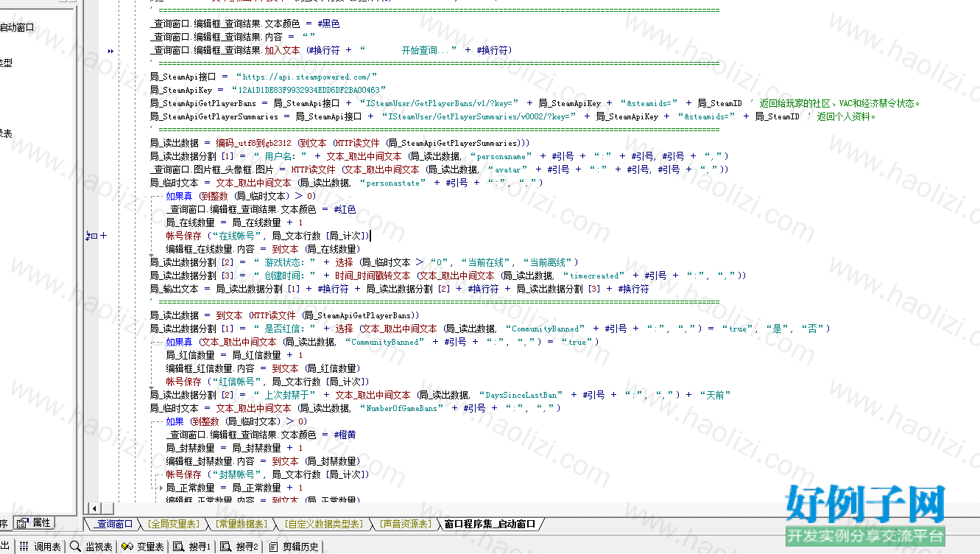
Task: Click the breakpoint marker beside 帐号保存 在线帐号 line
Action: [91, 236]
